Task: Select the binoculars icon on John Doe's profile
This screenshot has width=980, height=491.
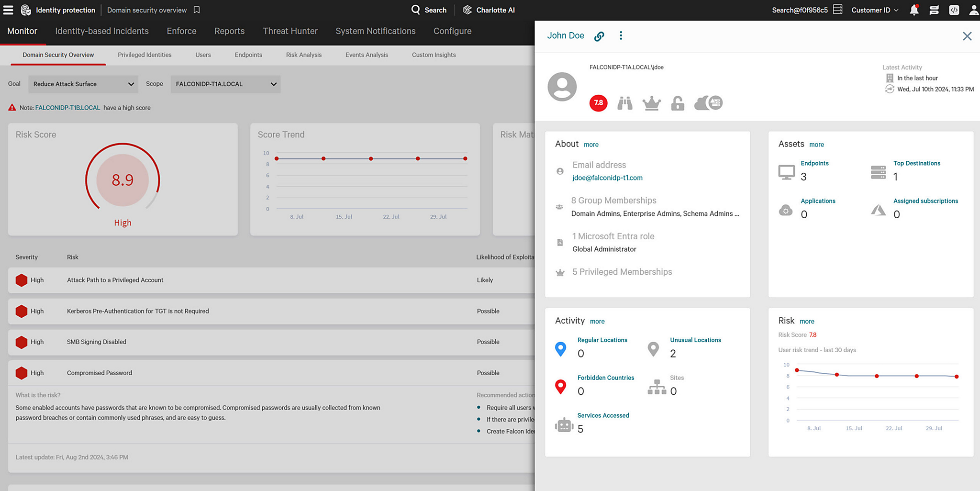Action: (x=625, y=103)
